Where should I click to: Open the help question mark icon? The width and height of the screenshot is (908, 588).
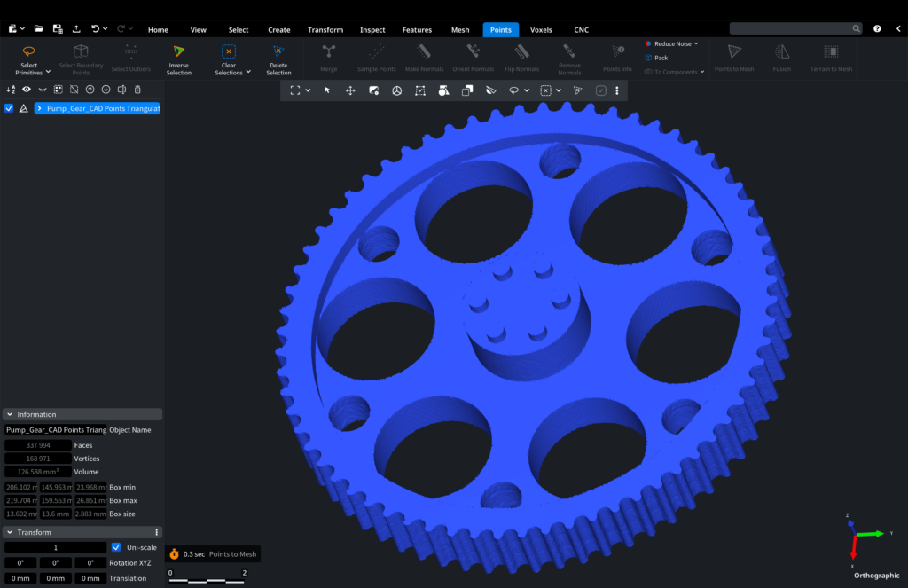tap(877, 29)
